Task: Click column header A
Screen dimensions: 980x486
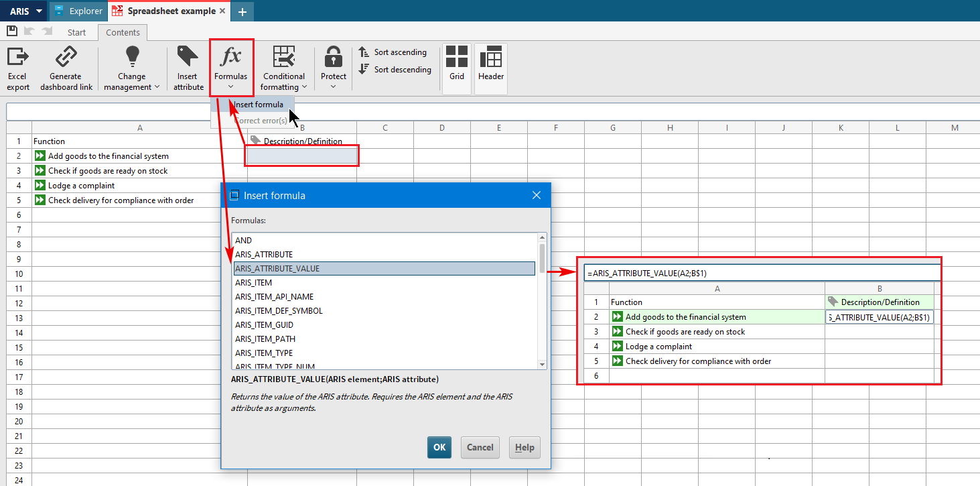Action: pos(139,127)
